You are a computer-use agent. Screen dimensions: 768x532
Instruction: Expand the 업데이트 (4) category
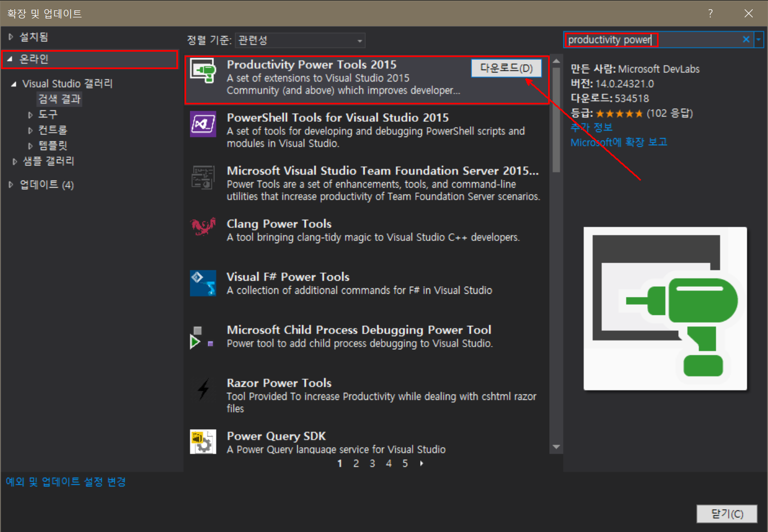click(x=10, y=184)
